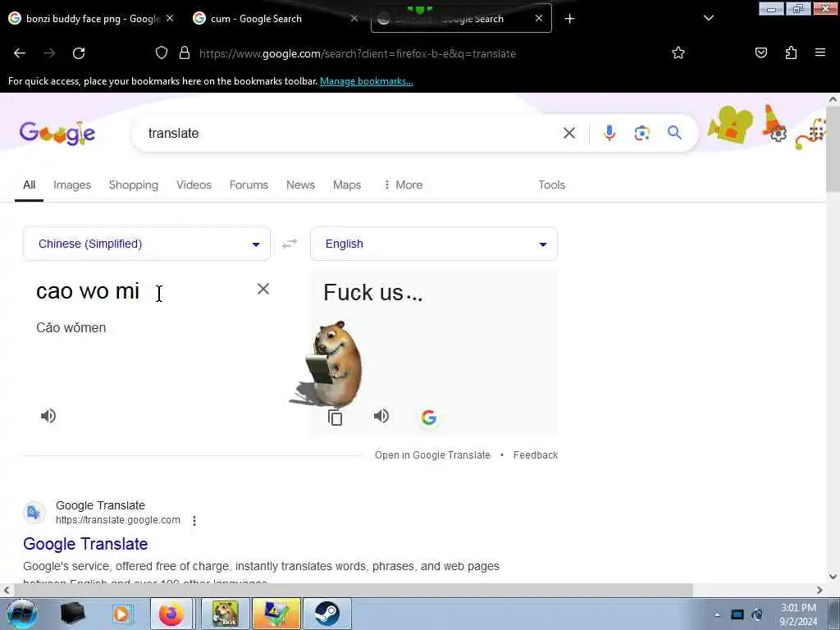Open Steam from the taskbar

(x=326, y=614)
